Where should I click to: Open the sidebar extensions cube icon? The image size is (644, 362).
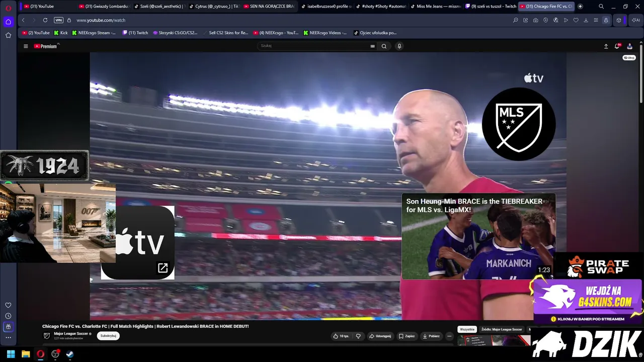tap(8, 327)
